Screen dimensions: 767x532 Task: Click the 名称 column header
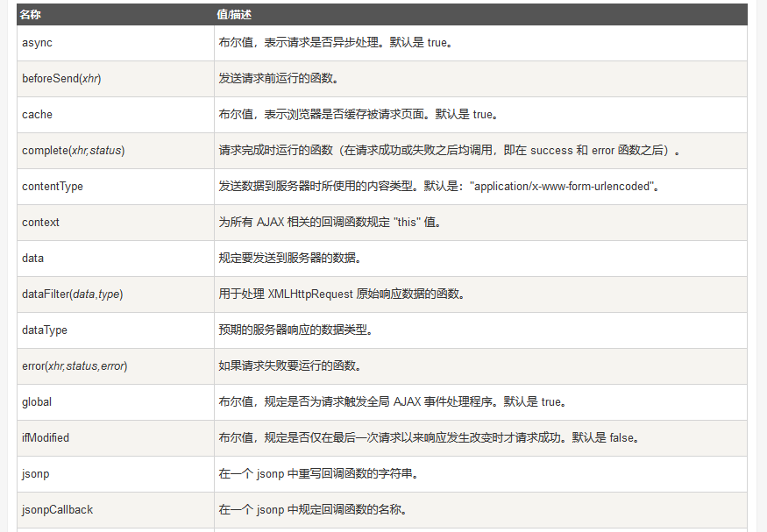coord(32,16)
